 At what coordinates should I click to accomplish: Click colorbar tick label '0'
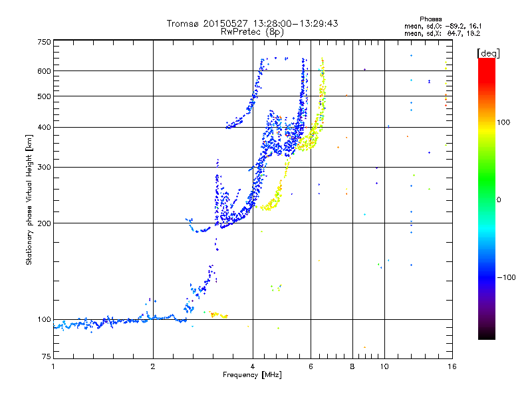click(499, 200)
